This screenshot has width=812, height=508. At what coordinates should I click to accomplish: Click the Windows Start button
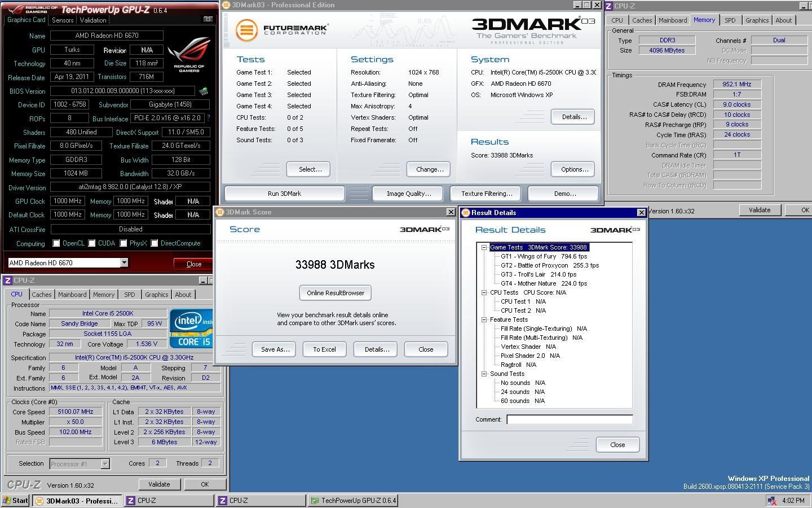tap(15, 501)
